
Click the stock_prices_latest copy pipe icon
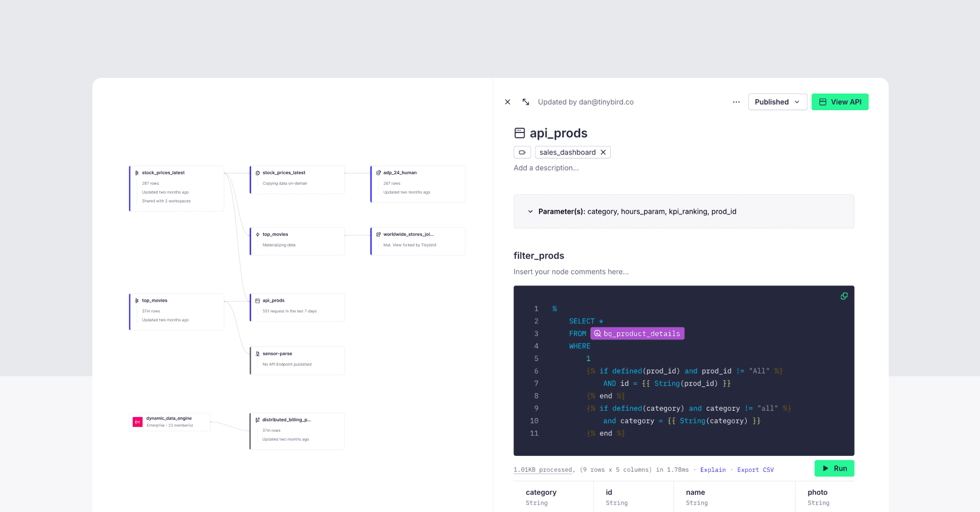(x=258, y=173)
